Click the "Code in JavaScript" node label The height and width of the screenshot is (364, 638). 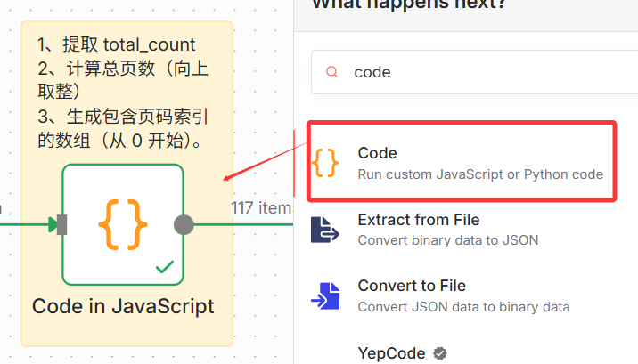pos(123,306)
